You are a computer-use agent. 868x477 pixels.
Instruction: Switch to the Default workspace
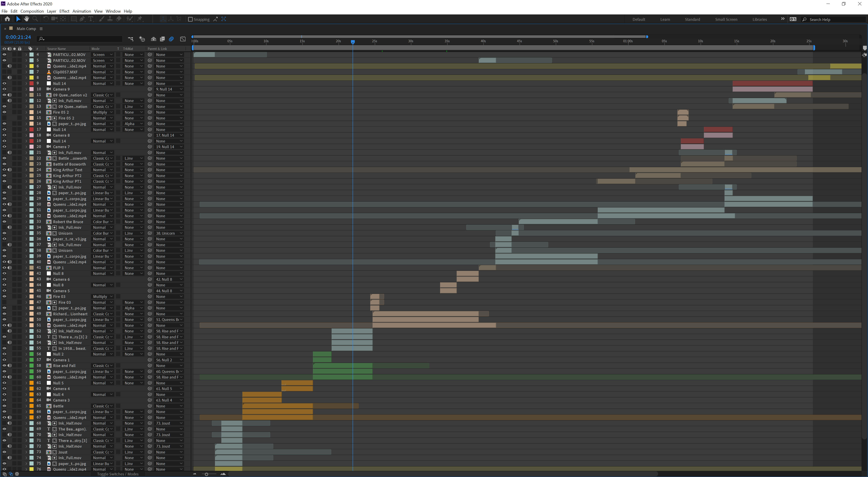tap(639, 19)
